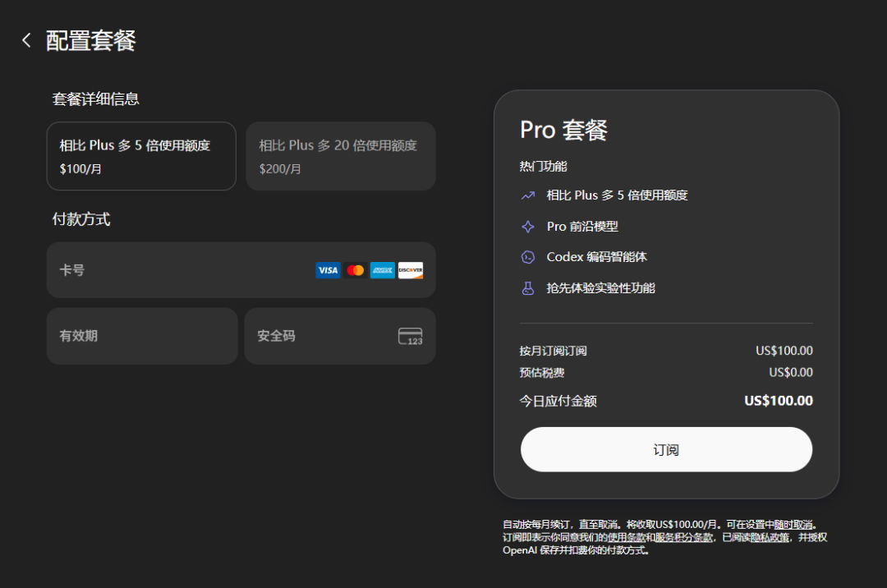This screenshot has width=887, height=588.
Task: Focus the 有效期 expiry field
Action: [142, 336]
